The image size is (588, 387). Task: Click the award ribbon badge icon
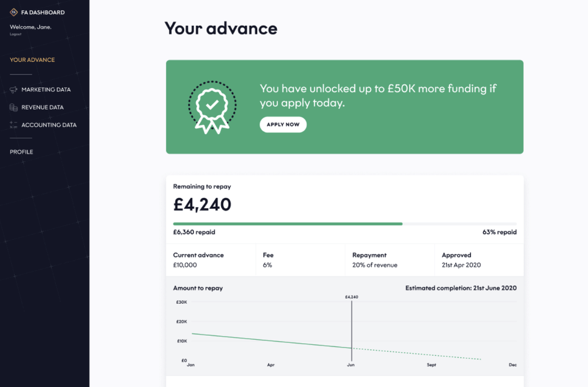[x=212, y=107]
